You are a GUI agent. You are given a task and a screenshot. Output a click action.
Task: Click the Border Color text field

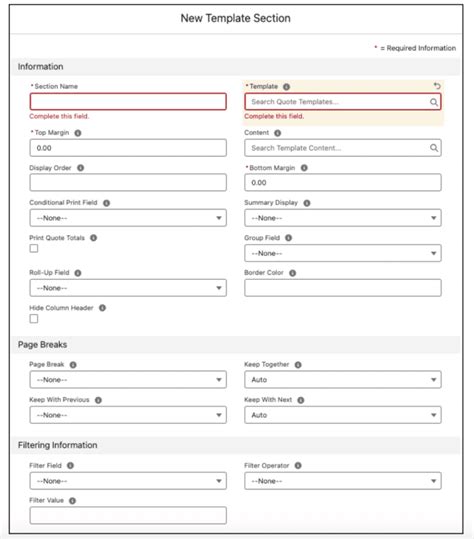click(343, 288)
